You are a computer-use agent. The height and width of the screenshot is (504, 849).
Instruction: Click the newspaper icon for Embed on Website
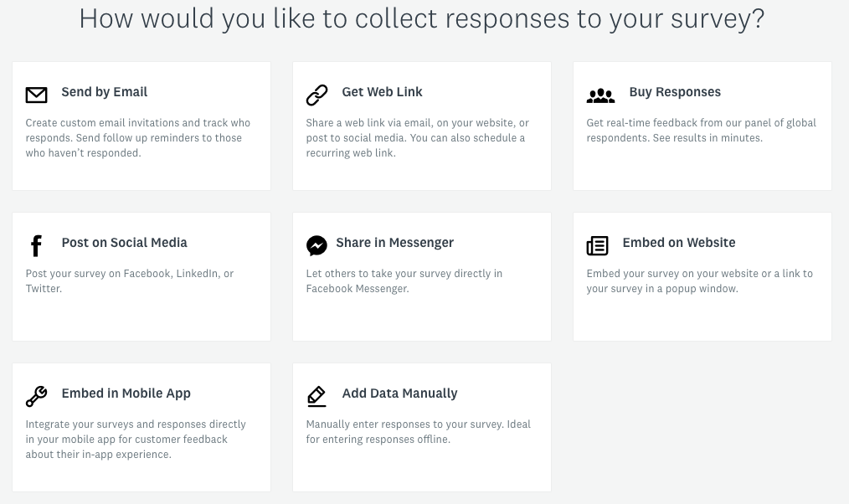click(597, 246)
